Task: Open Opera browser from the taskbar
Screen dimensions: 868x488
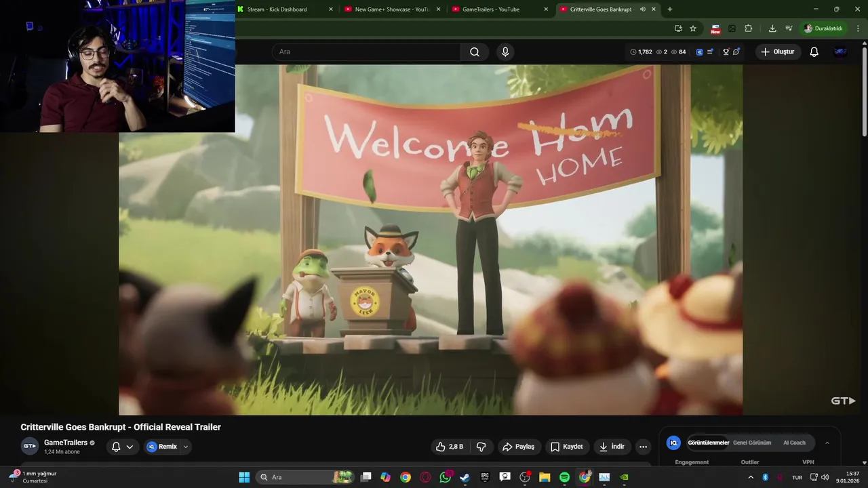Action: pos(425,477)
